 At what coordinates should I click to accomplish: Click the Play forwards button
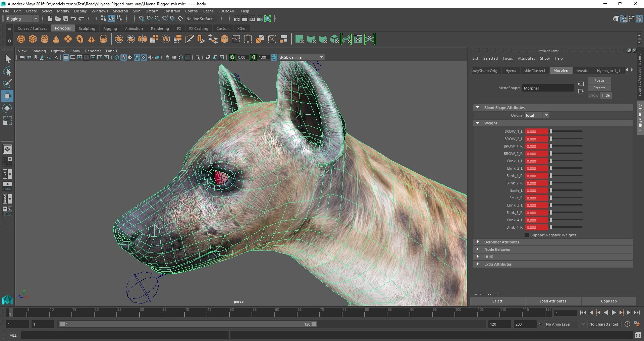[x=613, y=313]
